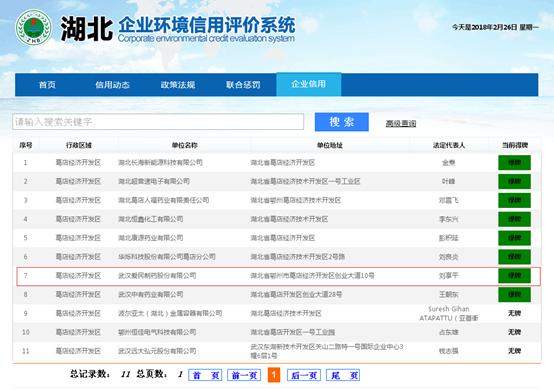Go to the 政策法规 nav tab
554x390 pixels.
pyautogui.click(x=178, y=85)
